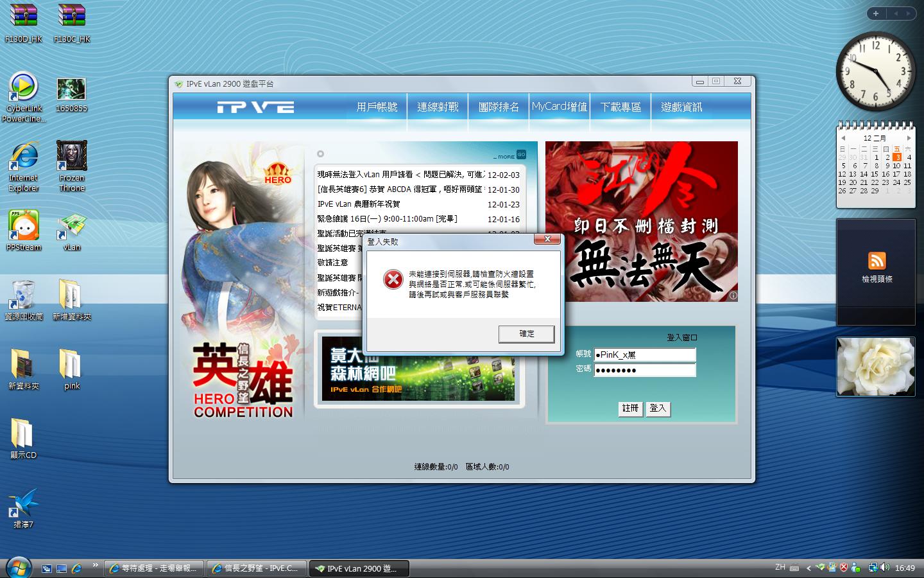Click the 黃大仙森林網吧 banner
The width and height of the screenshot is (924, 578).
[418, 369]
